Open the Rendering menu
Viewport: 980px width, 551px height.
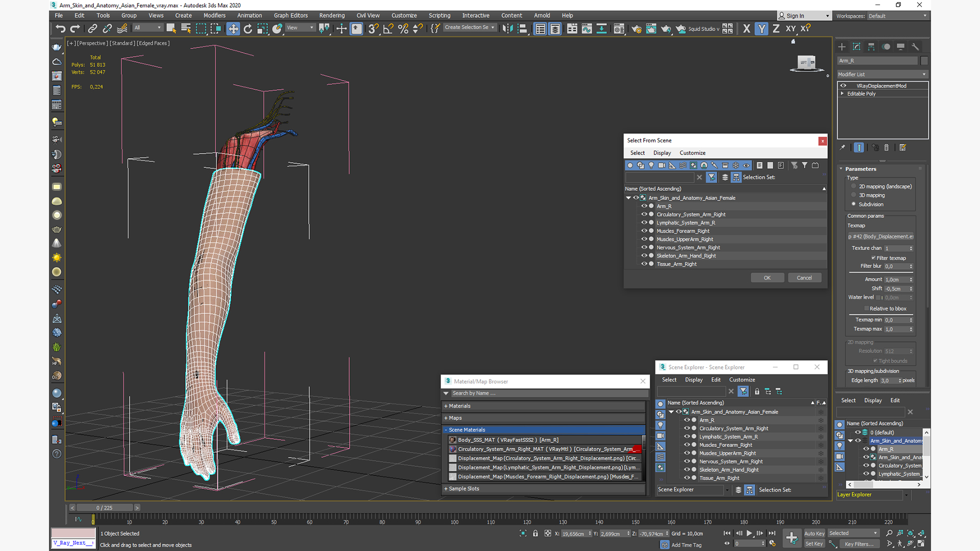tap(332, 15)
